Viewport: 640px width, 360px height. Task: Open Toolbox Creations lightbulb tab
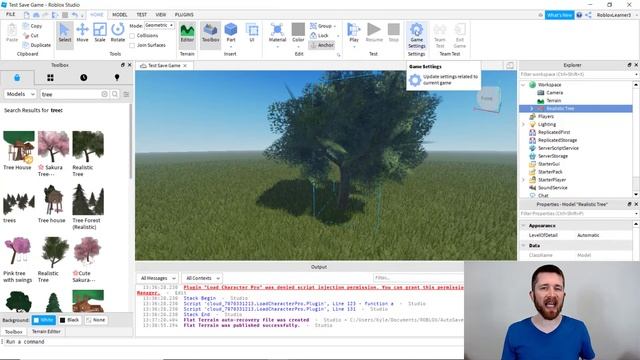(117, 78)
